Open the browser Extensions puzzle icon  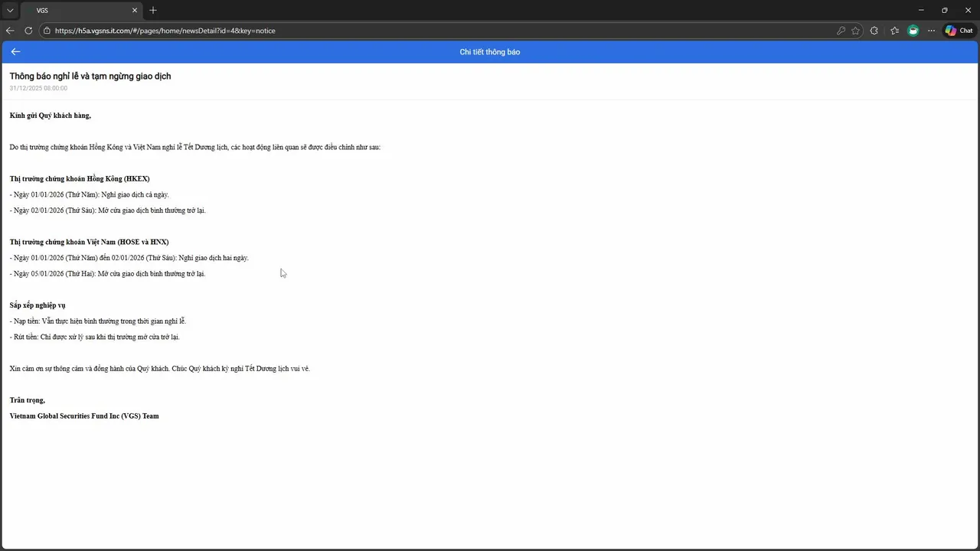(874, 31)
